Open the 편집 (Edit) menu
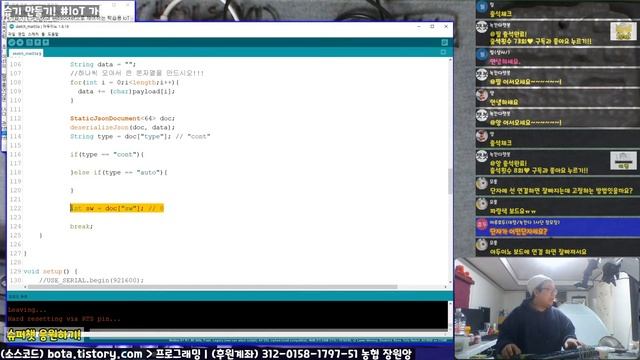 click(21, 34)
